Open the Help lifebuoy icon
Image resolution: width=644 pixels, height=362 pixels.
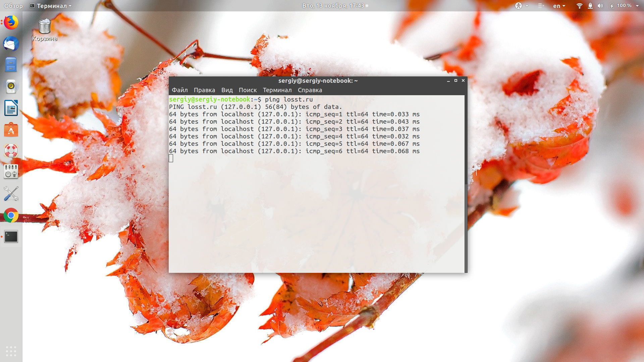pyautogui.click(x=11, y=151)
